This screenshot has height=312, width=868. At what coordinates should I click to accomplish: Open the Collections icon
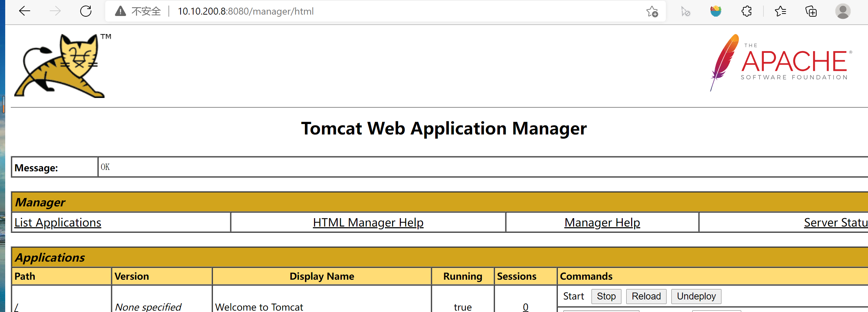pyautogui.click(x=811, y=11)
